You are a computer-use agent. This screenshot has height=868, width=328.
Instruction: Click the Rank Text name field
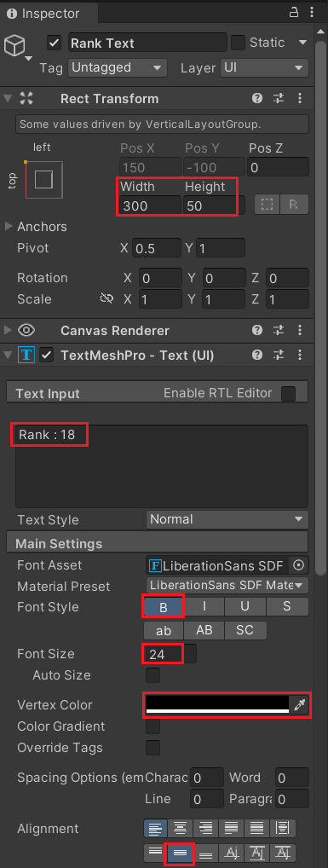pyautogui.click(x=147, y=43)
